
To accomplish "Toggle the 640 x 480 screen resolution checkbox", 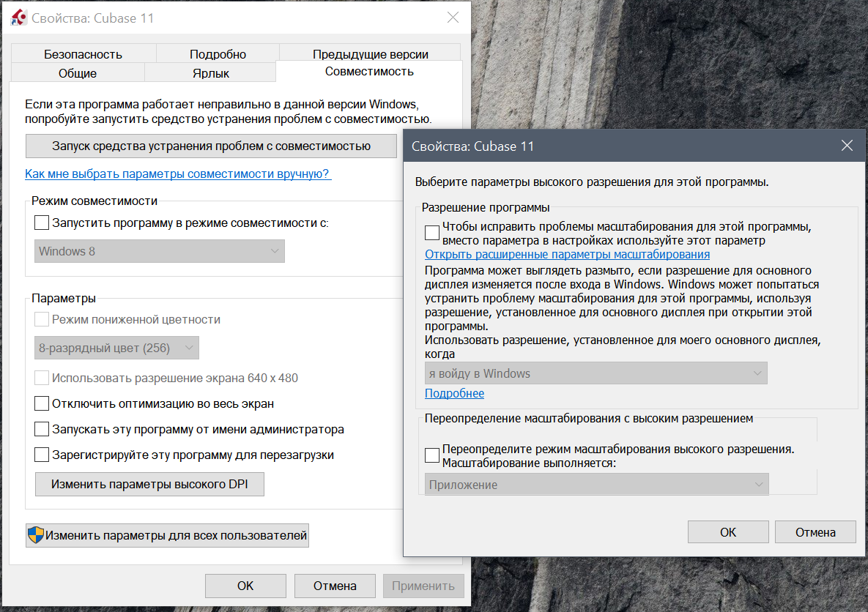I will click(x=42, y=378).
